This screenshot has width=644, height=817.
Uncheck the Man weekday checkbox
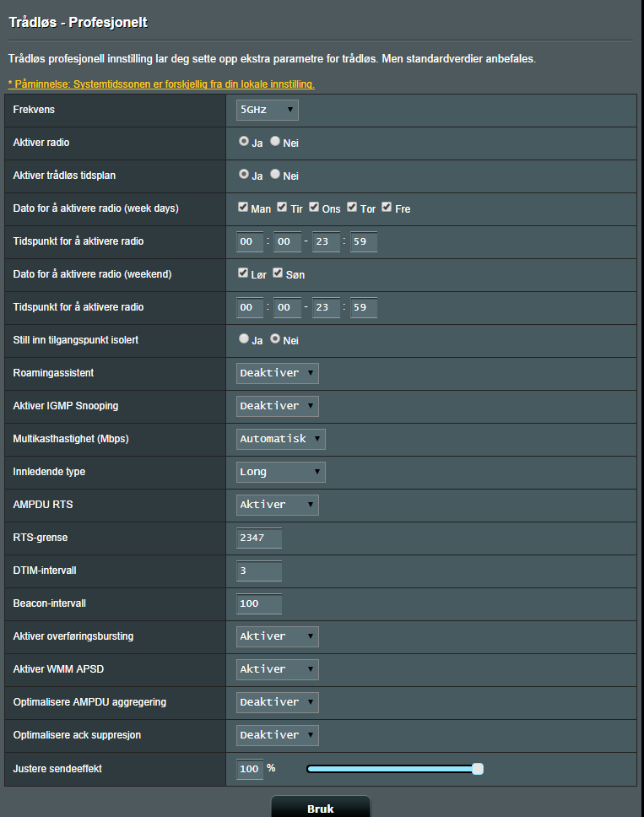tap(243, 207)
